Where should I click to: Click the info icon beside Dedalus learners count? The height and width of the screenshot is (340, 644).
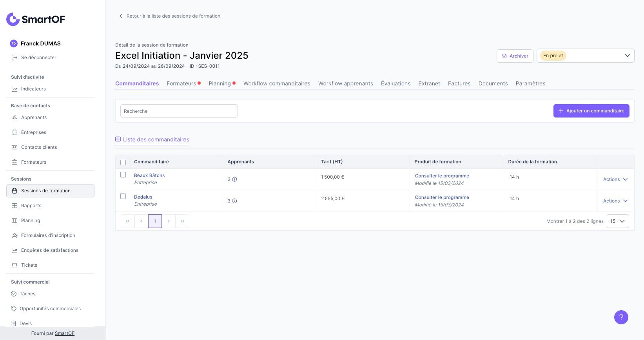pos(234,201)
